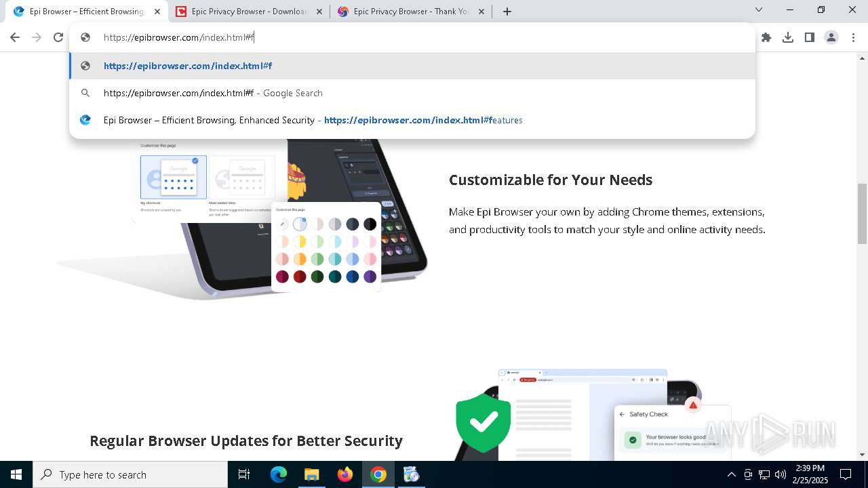Click the back arrow in Safety Check card
Image resolution: width=868 pixels, height=488 pixels.
click(622, 414)
